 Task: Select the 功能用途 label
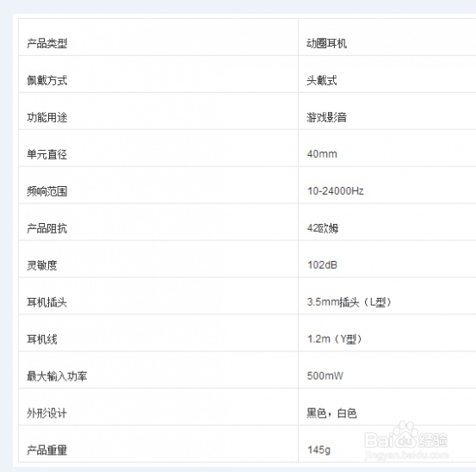point(47,117)
